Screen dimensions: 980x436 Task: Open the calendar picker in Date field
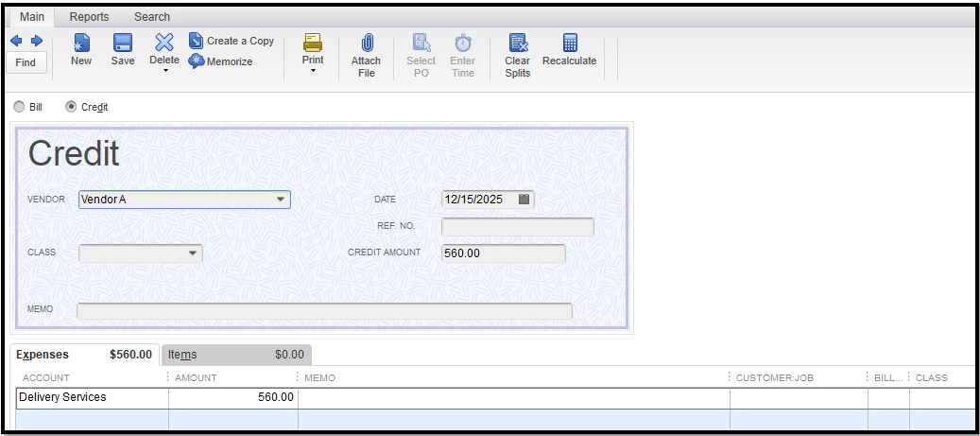coord(524,200)
